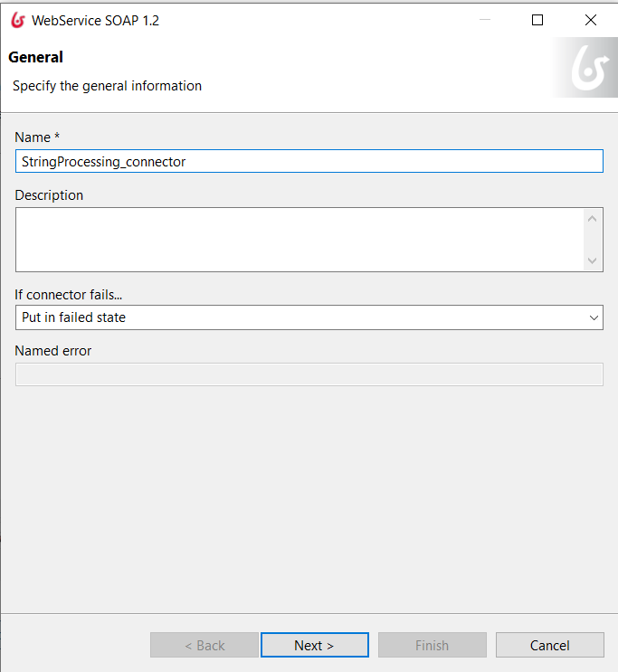Click the greyed-out Finish button
The height and width of the screenshot is (672, 618).
433,645
